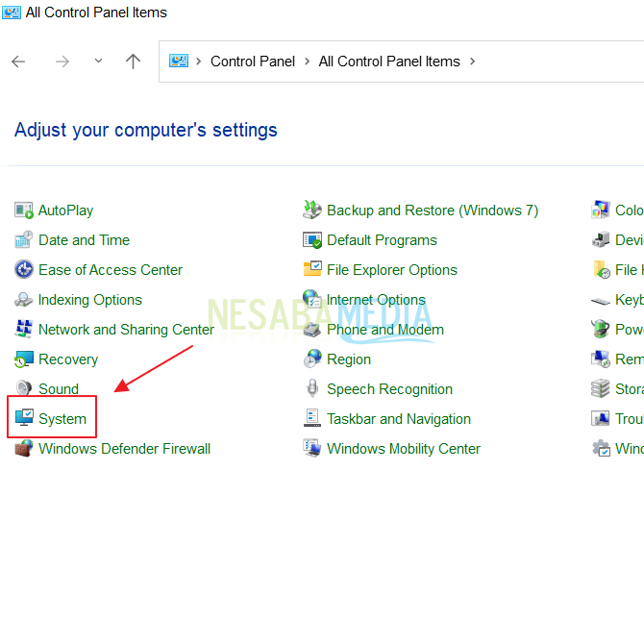Open the Sound settings link

[59, 389]
